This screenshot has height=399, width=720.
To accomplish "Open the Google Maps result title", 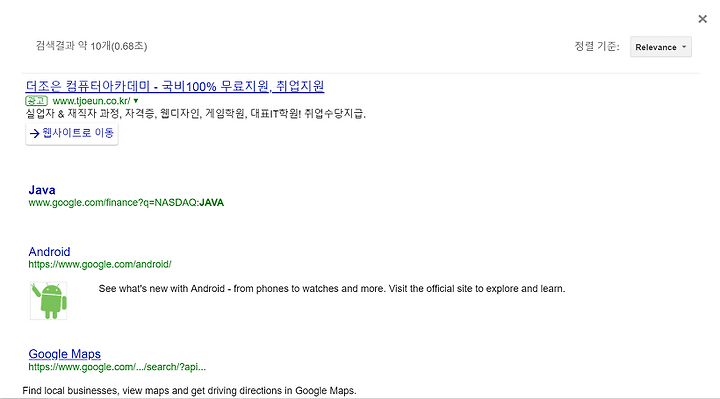I will pos(65,354).
